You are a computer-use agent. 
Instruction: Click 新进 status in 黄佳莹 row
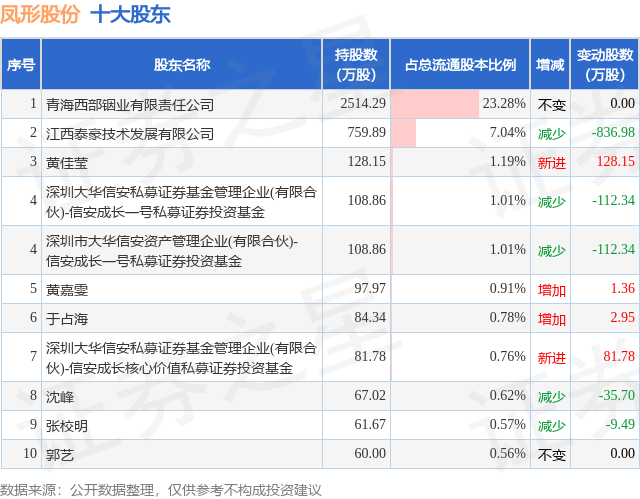551,163
